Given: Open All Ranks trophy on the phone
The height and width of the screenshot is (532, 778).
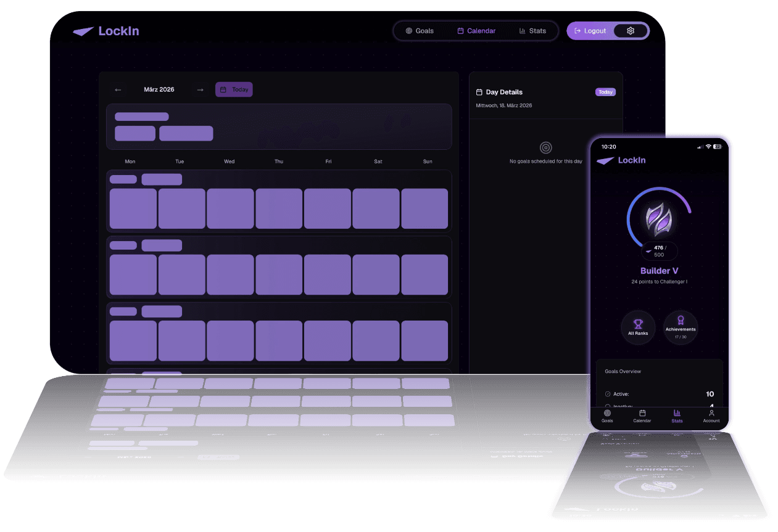Looking at the screenshot, I should pyautogui.click(x=638, y=326).
